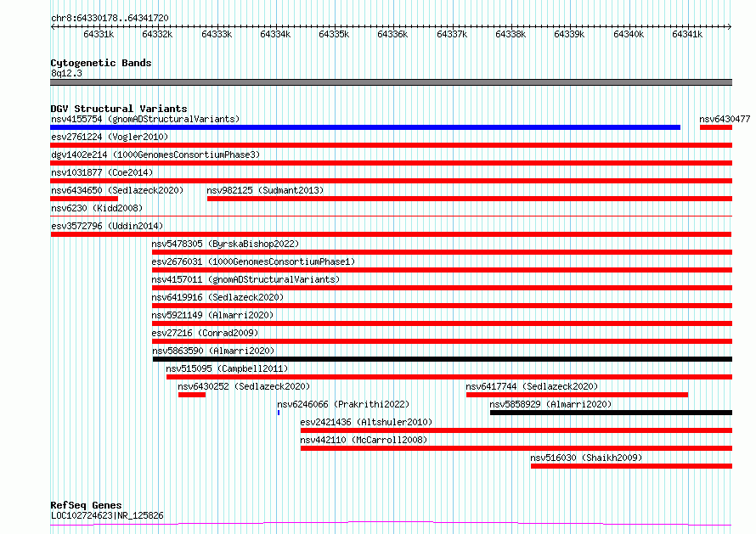Viewport: 756px width, 534px height.
Task: Click nsv6230 (Kidd2008) label
Action: 97,208
